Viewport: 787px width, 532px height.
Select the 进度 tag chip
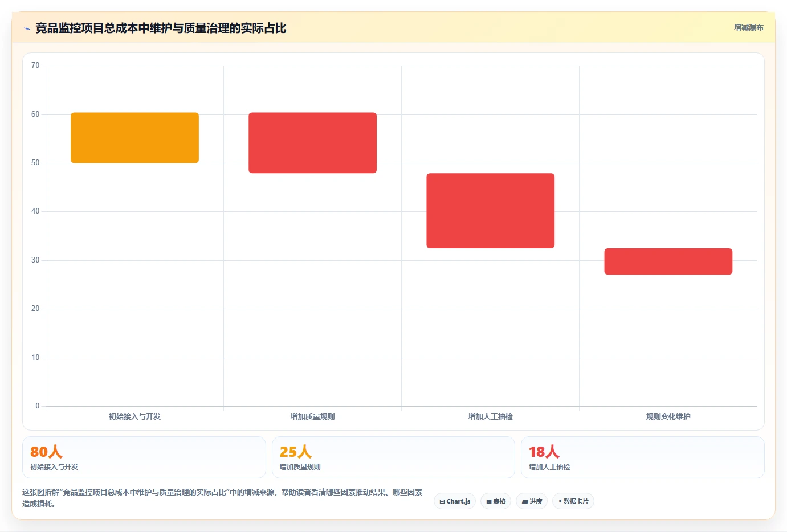(532, 501)
